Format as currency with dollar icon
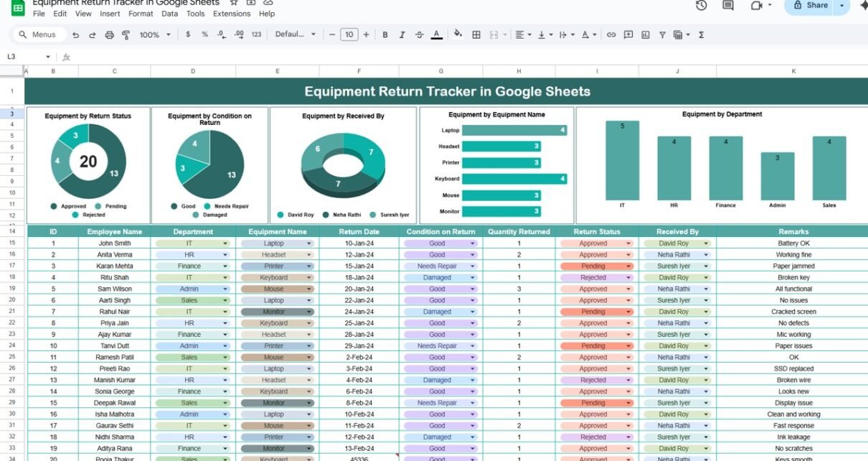The image size is (868, 461). pyautogui.click(x=188, y=34)
